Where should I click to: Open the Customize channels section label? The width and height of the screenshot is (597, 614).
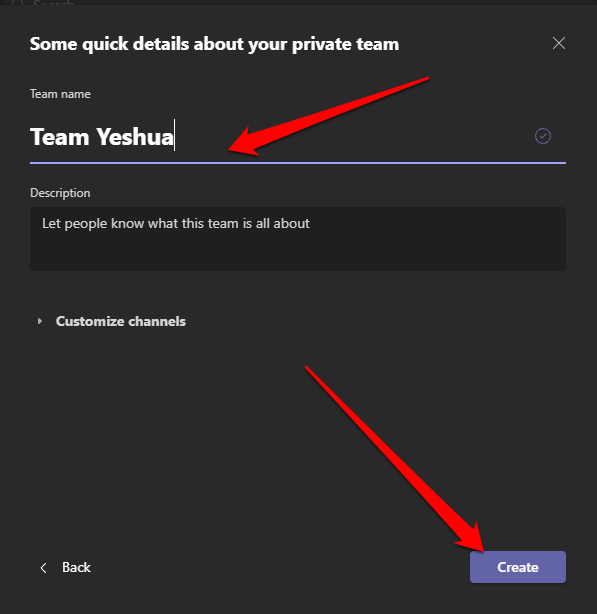pos(121,321)
